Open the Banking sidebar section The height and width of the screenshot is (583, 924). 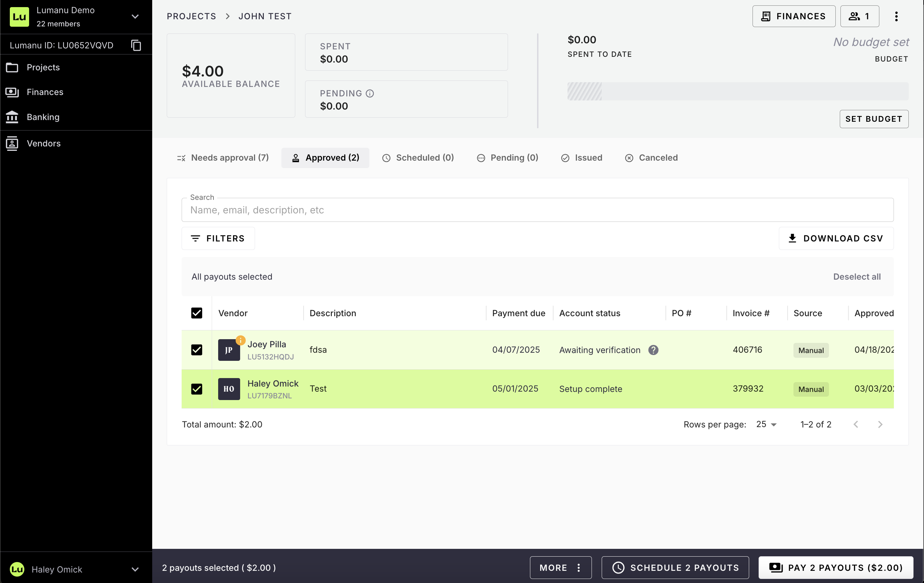[43, 117]
